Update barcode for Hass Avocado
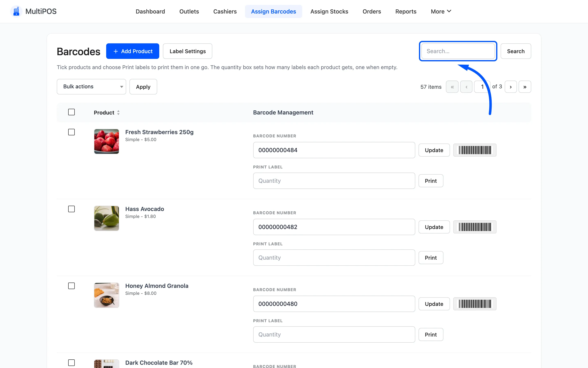The width and height of the screenshot is (588, 368). point(434,227)
